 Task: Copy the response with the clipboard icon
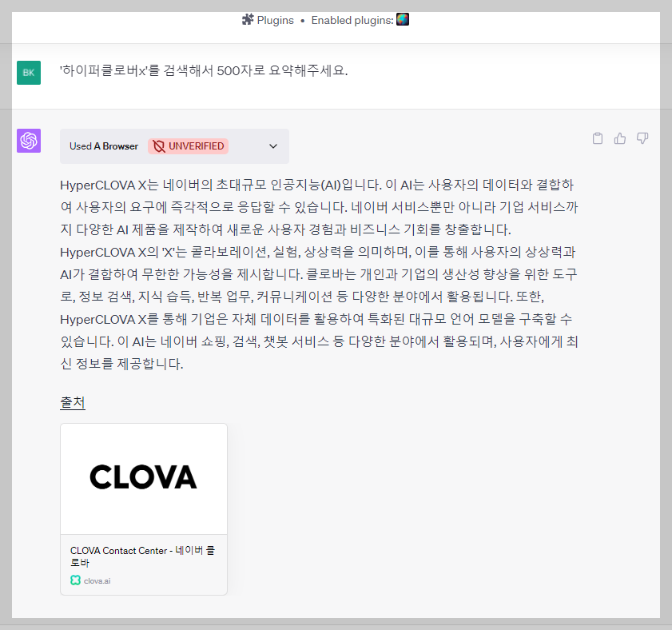point(598,138)
